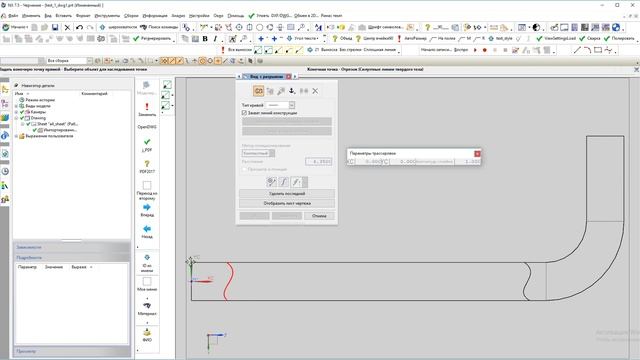Toggle the Drawing node checkbox in navigator
The height and width of the screenshot is (360, 640).
[22, 118]
